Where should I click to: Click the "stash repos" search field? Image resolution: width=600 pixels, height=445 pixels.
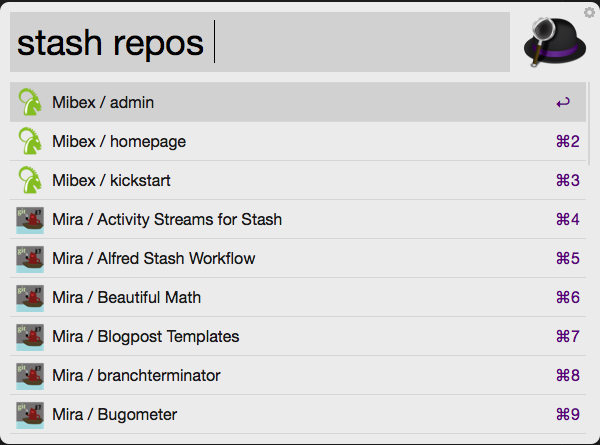(260, 43)
